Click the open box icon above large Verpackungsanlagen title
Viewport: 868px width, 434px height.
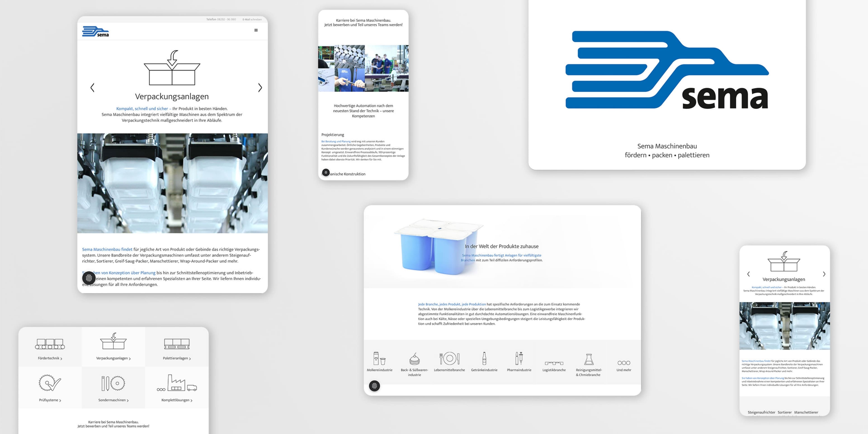(172, 68)
